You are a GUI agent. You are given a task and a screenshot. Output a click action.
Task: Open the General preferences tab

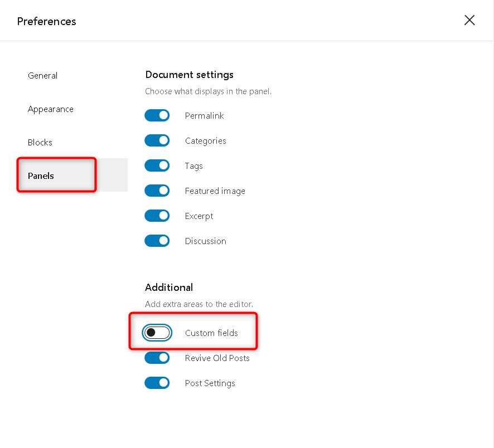tap(43, 76)
